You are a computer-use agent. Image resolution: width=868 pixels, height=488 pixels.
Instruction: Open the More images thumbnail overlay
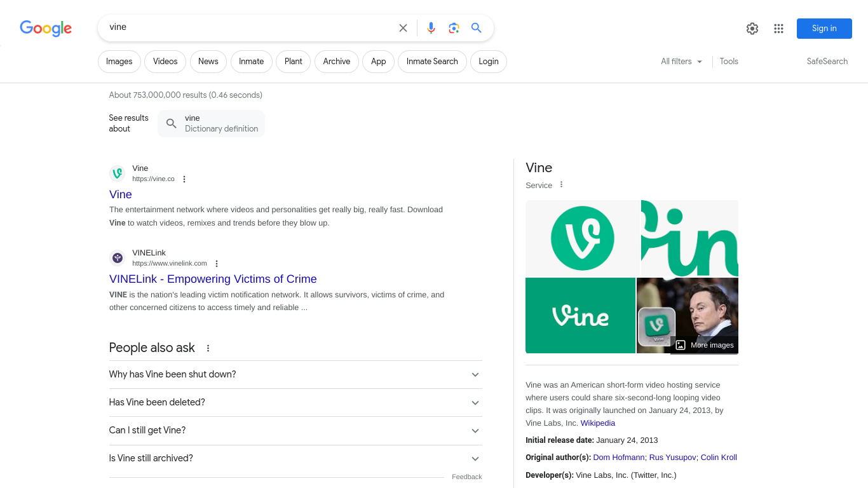coord(704,345)
